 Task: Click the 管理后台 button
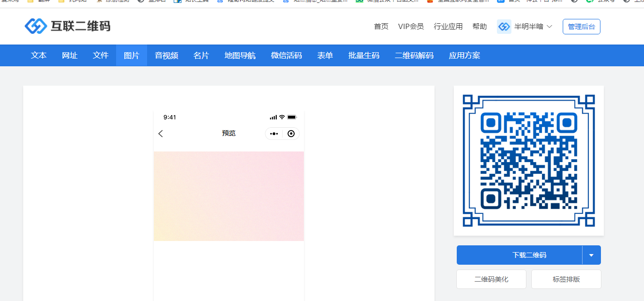[x=582, y=27]
